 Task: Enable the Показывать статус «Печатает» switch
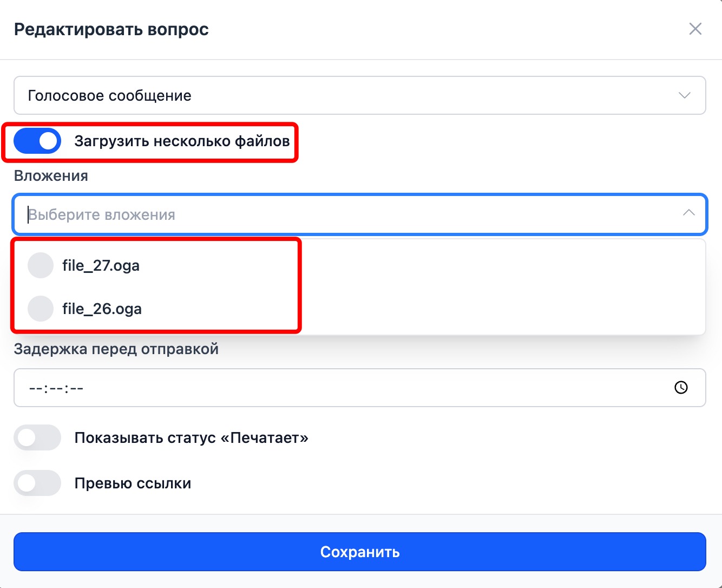point(37,437)
